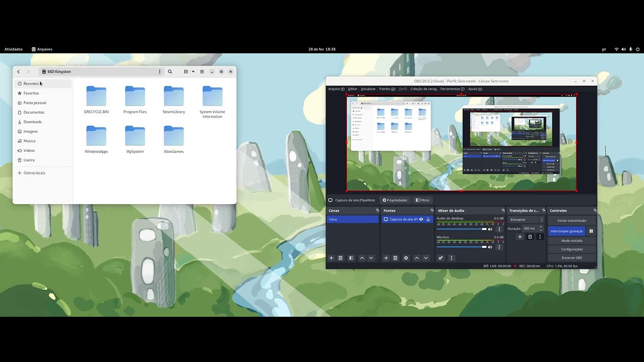Screen dimensions: 644x362
Task: Mute Mic/Aux speaker icon
Action: [490, 247]
